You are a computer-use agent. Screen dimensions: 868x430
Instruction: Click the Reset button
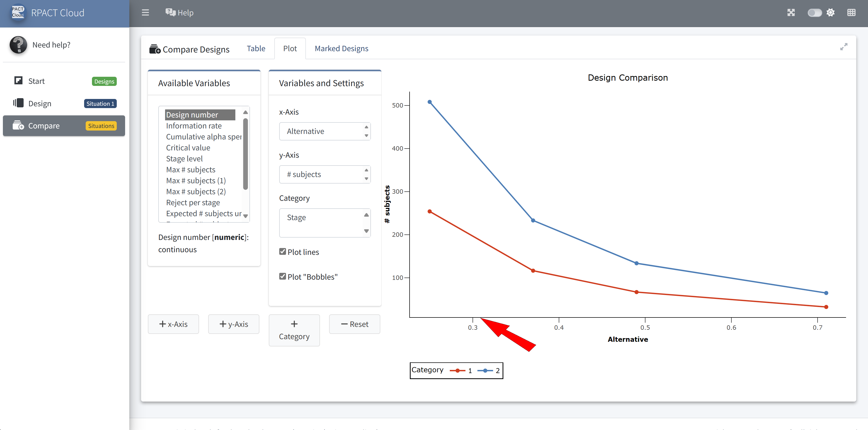point(354,324)
